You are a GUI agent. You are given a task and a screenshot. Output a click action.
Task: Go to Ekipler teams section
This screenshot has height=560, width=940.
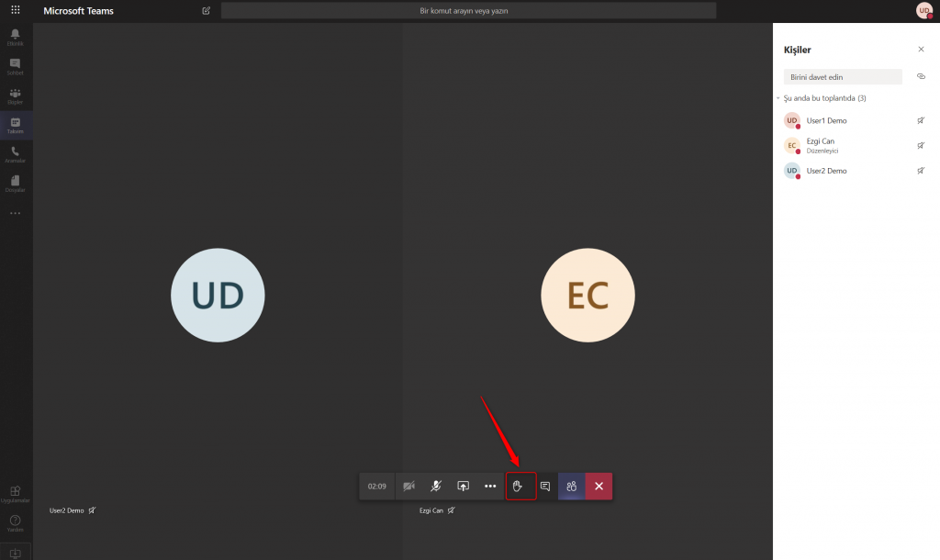click(x=16, y=95)
